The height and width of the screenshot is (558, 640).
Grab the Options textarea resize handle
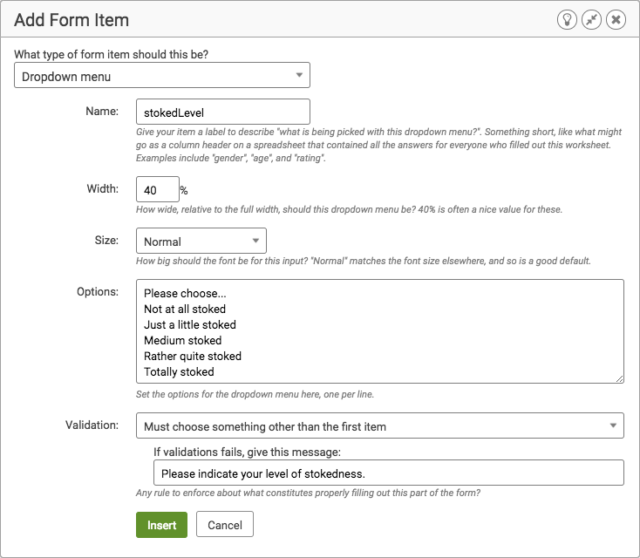pos(619,379)
